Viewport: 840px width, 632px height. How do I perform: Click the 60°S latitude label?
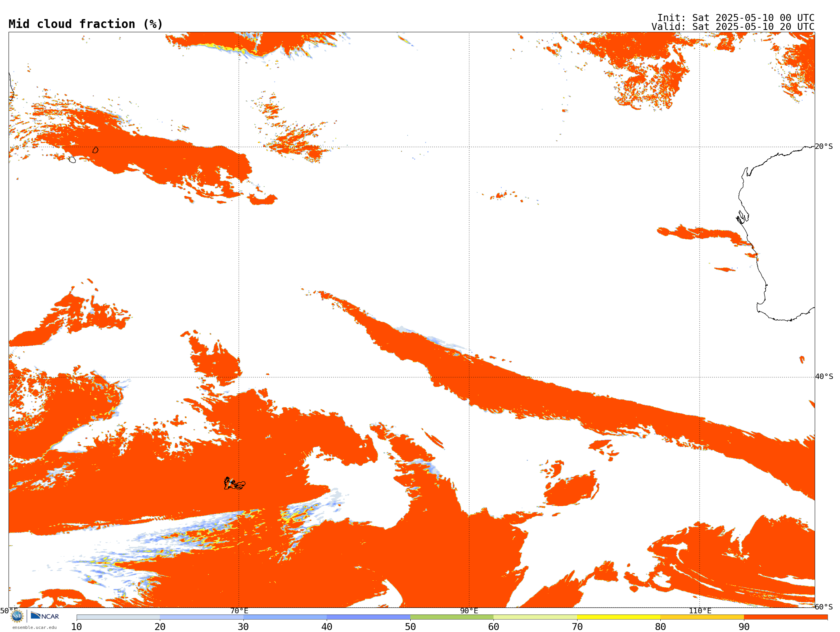click(824, 607)
